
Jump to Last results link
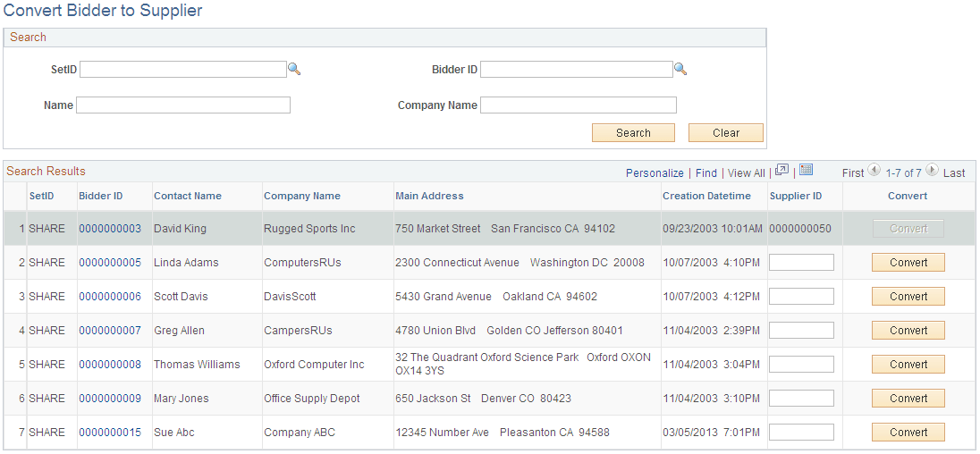(954, 173)
